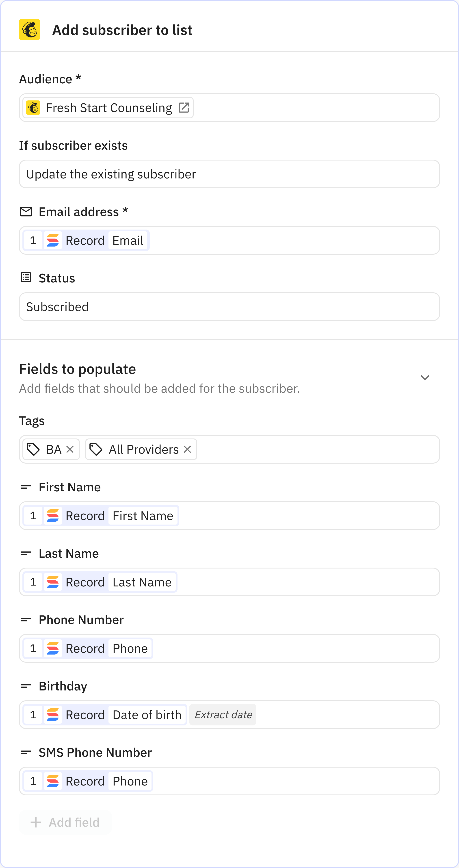This screenshot has height=868, width=459.
Task: Select the Record Email token
Action: 86,241
